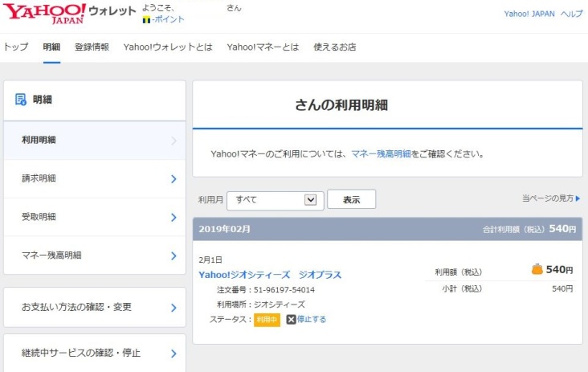The width and height of the screenshot is (588, 372).
Task: Click 停止する to stop the service
Action: pyautogui.click(x=311, y=319)
